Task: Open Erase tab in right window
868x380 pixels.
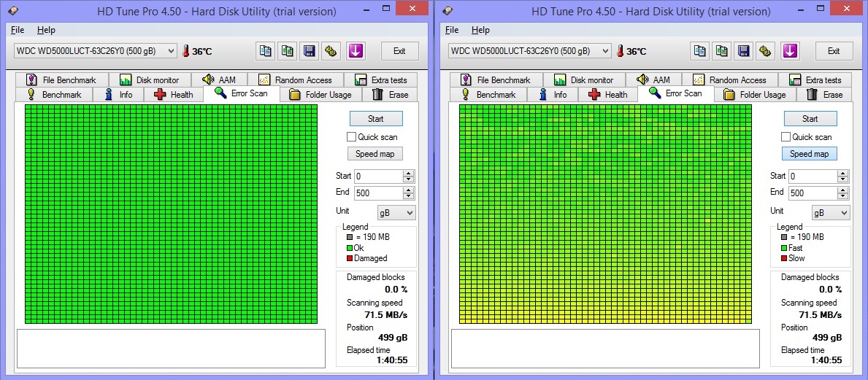Action: pyautogui.click(x=826, y=95)
